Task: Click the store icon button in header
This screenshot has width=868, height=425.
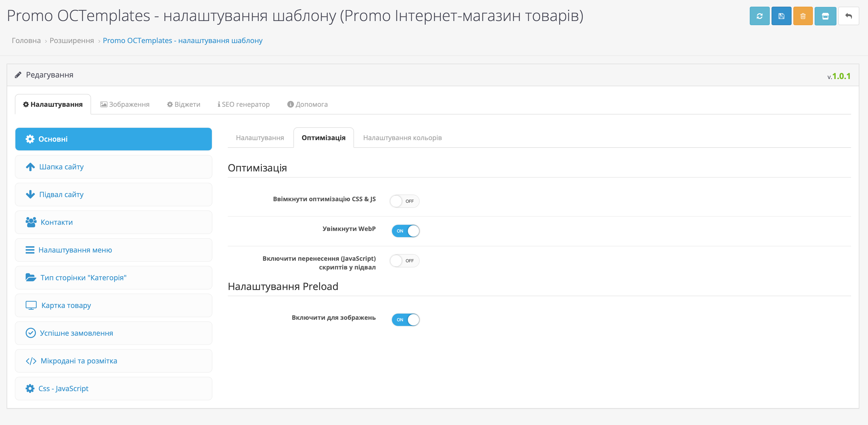Action: tap(825, 16)
